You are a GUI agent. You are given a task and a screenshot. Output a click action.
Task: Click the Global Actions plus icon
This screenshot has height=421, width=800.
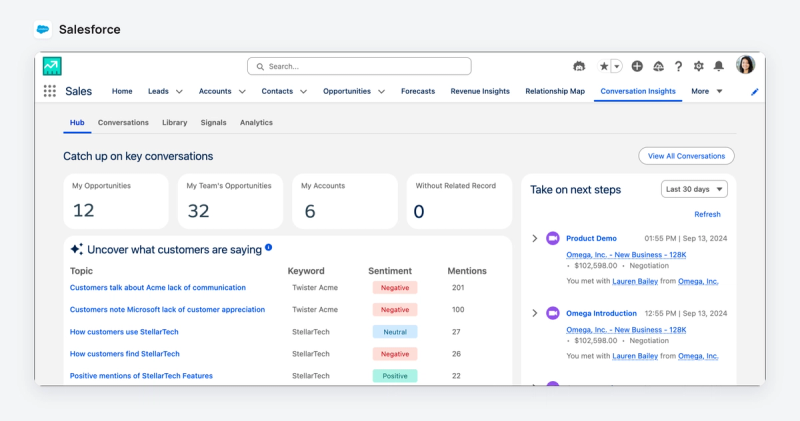637,66
